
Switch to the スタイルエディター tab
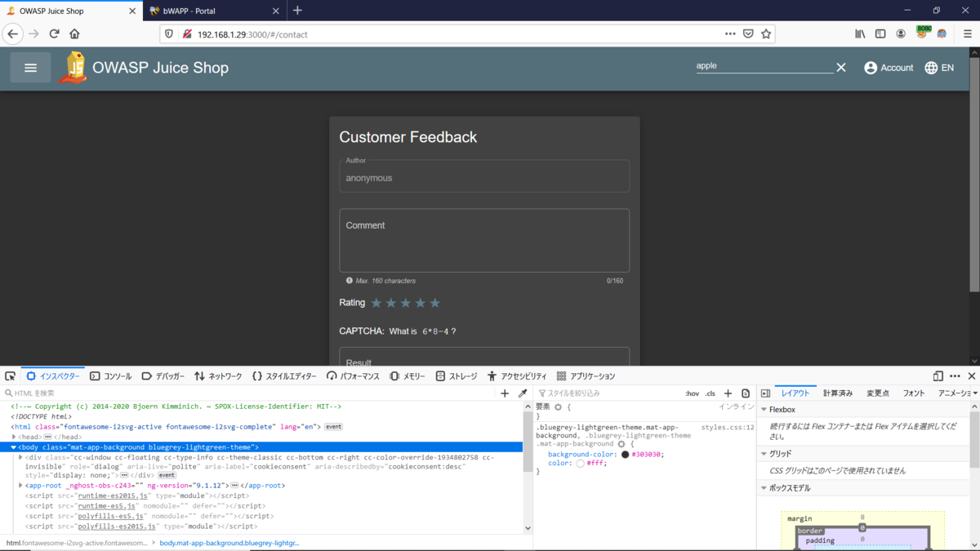(284, 376)
